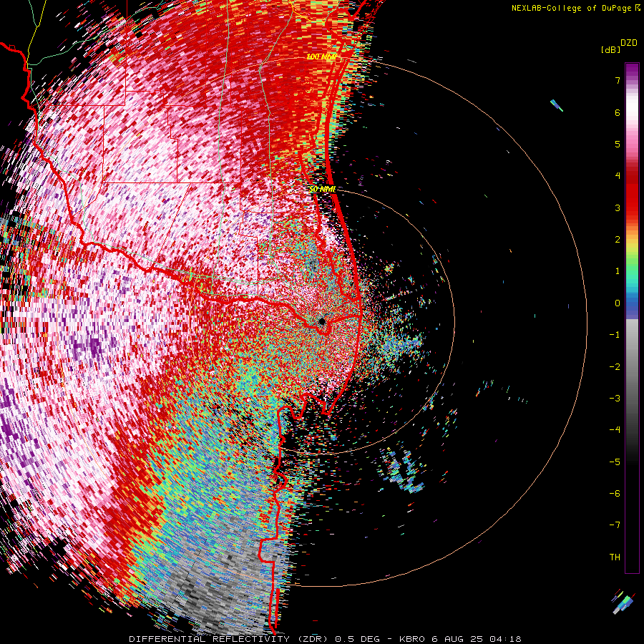Viewport: 644px width, 644px height.
Task: Click the 0.5 DEG elevation text
Action: pyautogui.click(x=357, y=639)
